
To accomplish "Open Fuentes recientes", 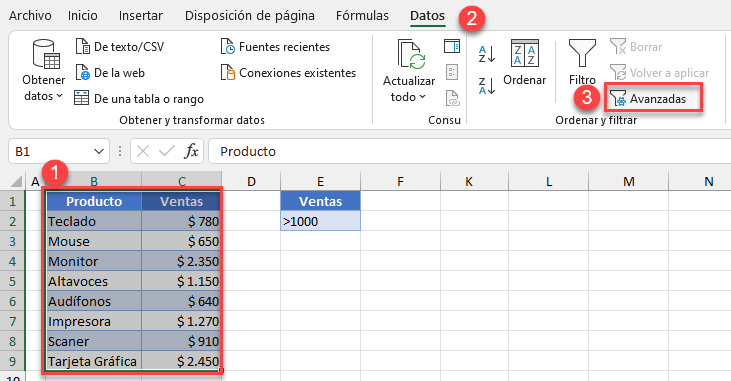I will click(275, 47).
